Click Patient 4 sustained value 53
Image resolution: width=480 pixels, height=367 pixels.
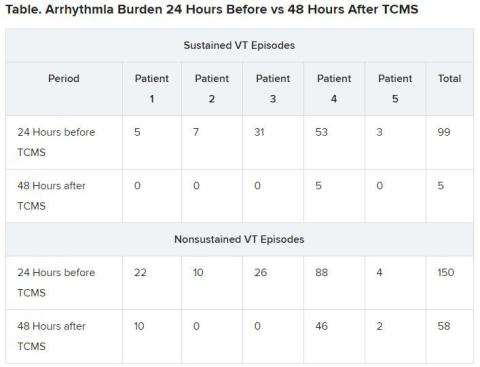322,132
